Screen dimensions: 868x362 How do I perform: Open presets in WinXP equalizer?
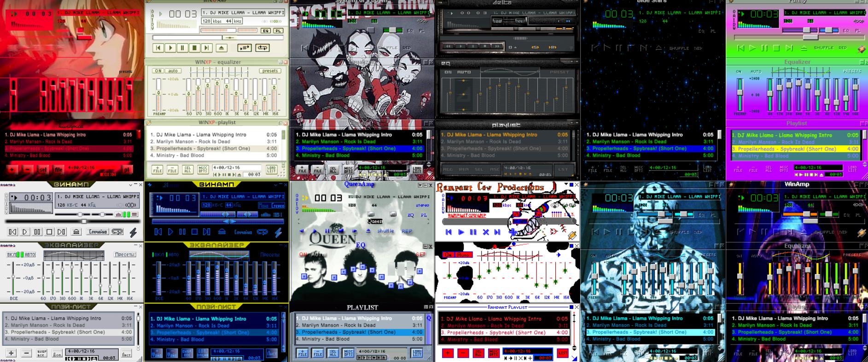pos(270,71)
